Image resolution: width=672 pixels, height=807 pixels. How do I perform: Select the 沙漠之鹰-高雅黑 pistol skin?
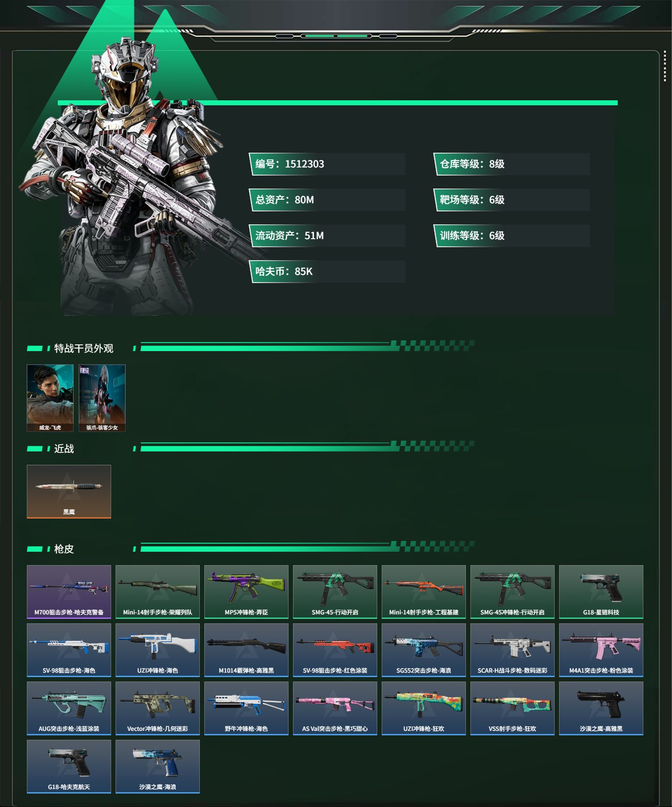[601, 708]
